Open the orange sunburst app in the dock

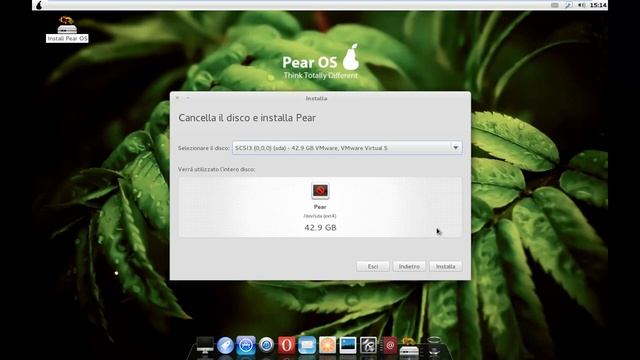[x=327, y=345]
